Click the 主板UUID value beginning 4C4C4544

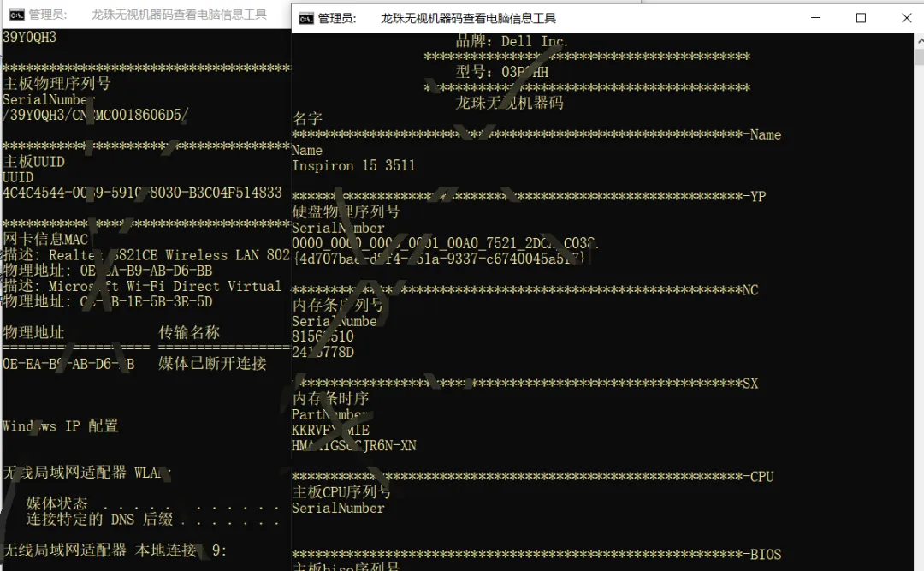pyautogui.click(x=141, y=193)
